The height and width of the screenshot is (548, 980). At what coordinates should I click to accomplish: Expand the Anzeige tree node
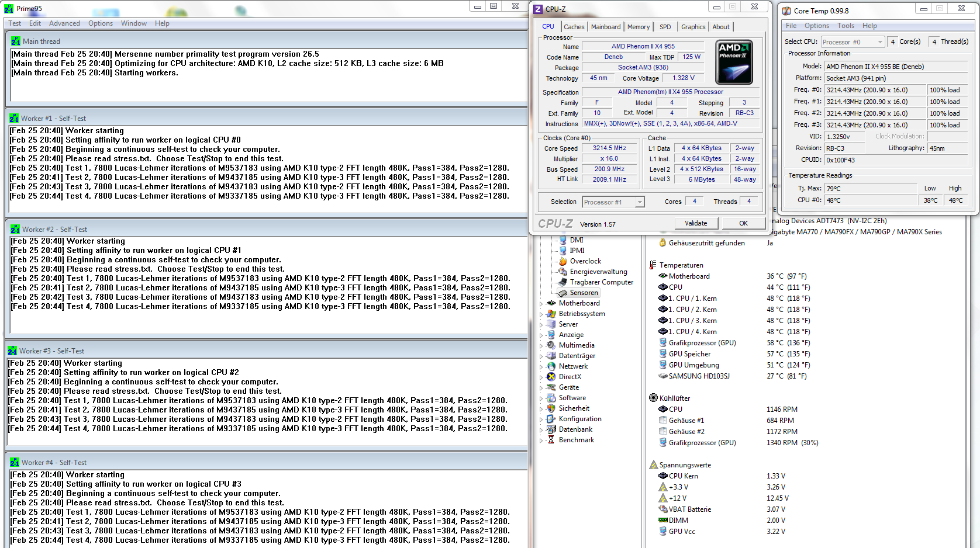pyautogui.click(x=541, y=335)
